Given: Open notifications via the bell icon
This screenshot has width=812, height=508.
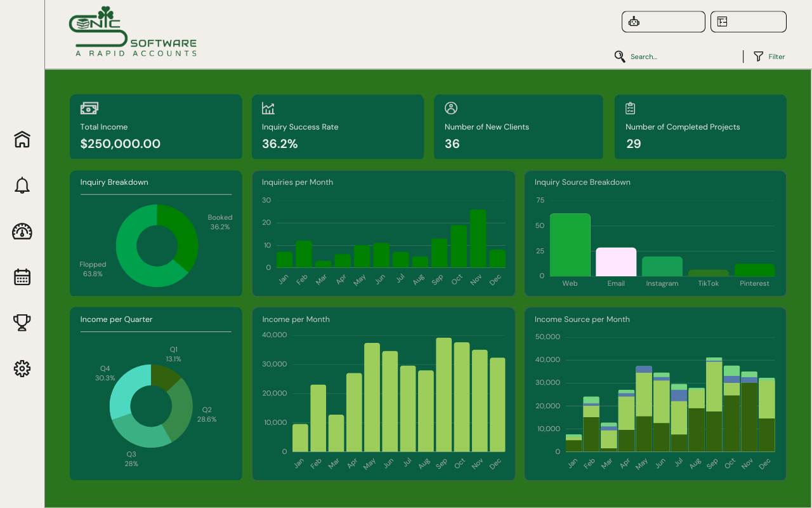Looking at the screenshot, I should pos(22,185).
